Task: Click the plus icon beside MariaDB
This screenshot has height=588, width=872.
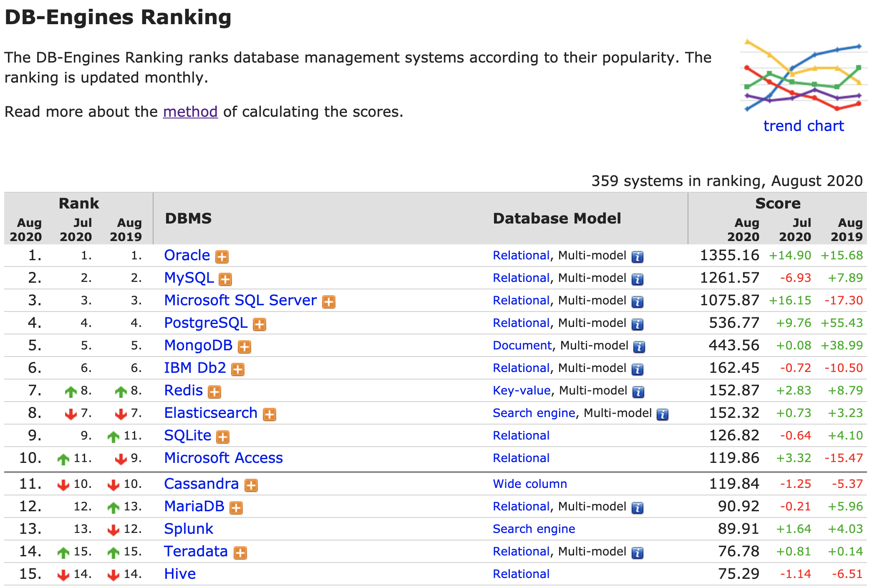Action: (x=236, y=508)
